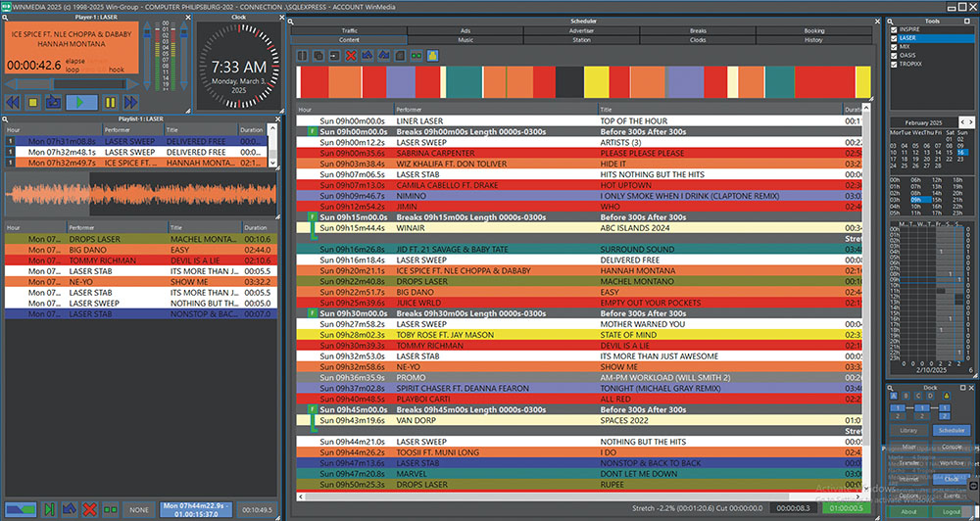This screenshot has height=521, width=980.
Task: Pause playback in Player-1
Action: click(110, 102)
